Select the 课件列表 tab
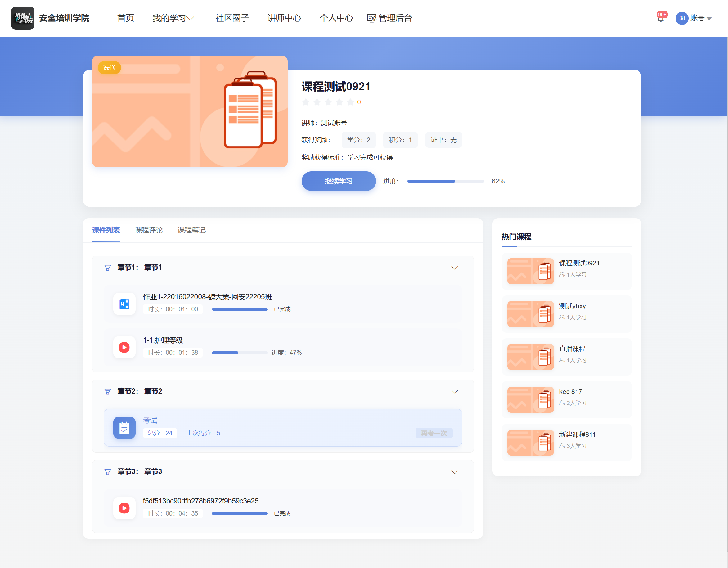Screen dimensions: 728x568 point(106,230)
